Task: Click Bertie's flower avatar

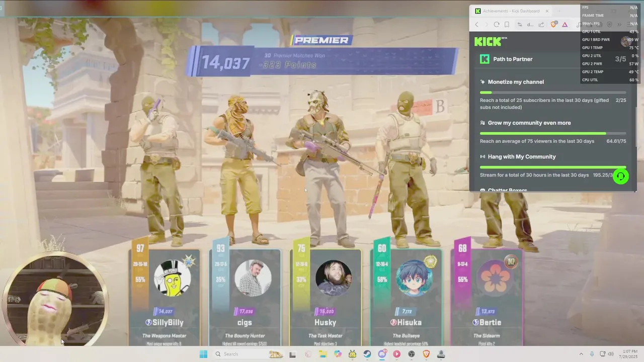Action: coord(495,278)
